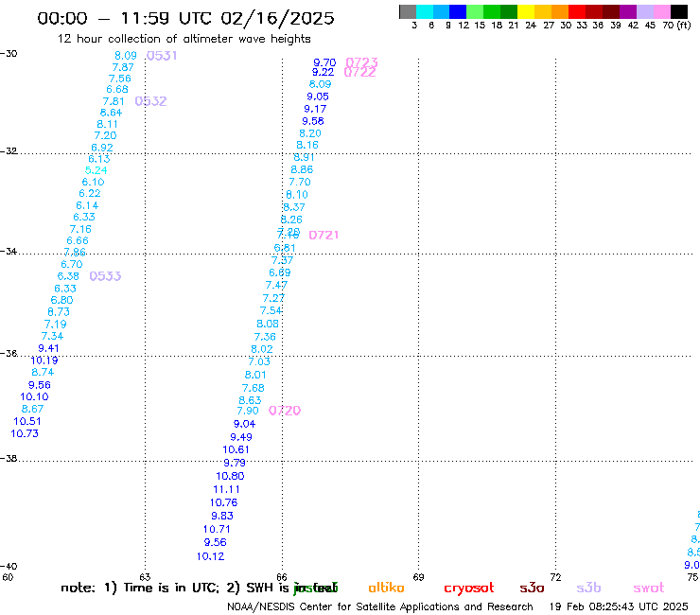Click the 10.73 wave height value
The height and width of the screenshot is (615, 700).
(x=25, y=433)
